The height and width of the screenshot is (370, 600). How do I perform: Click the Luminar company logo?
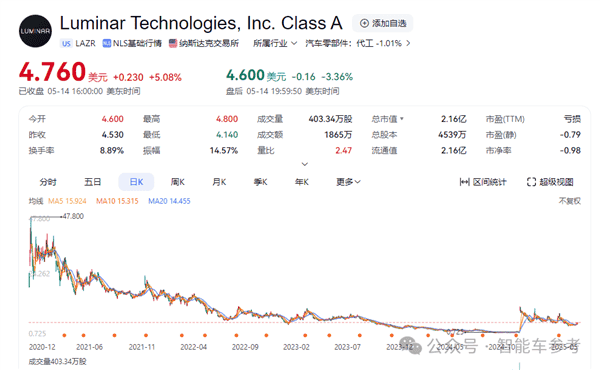[35, 31]
